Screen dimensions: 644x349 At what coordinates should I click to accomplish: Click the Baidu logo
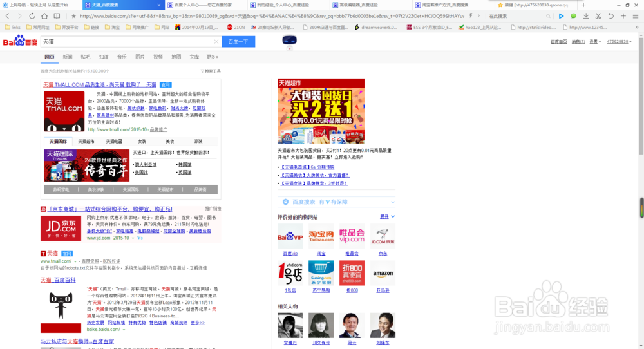20,41
